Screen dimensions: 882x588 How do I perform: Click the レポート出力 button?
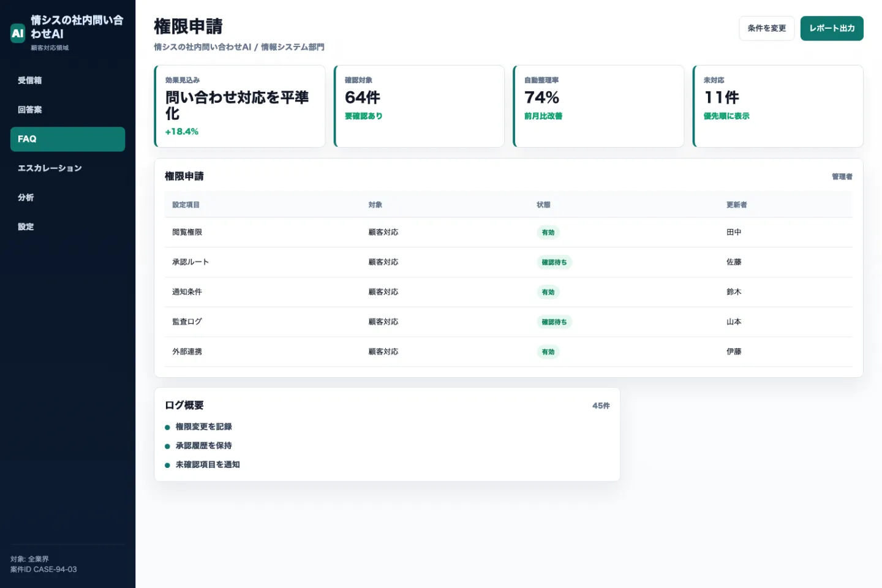coord(832,28)
